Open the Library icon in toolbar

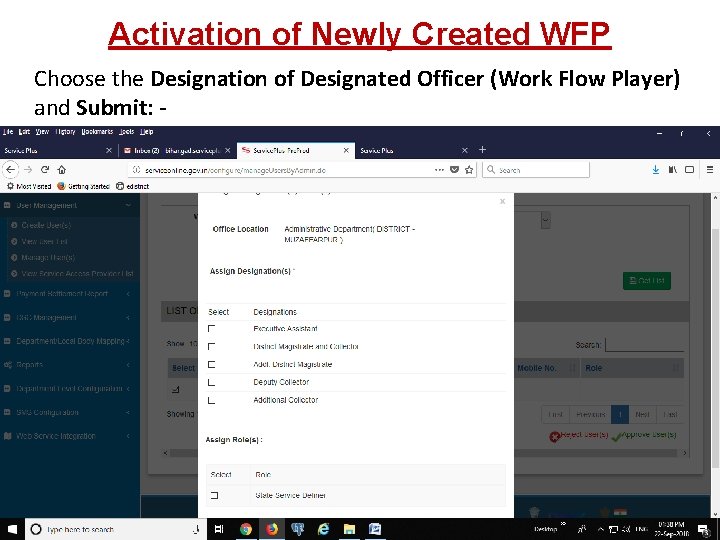coord(673,169)
